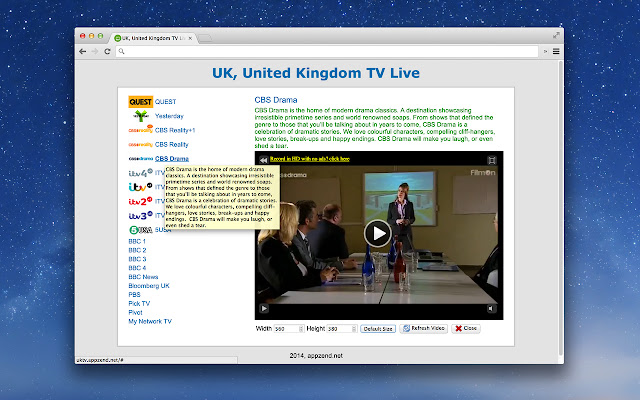Image resolution: width=640 pixels, height=400 pixels.
Task: Click the CBS Drama channel logo
Action: click(x=140, y=159)
